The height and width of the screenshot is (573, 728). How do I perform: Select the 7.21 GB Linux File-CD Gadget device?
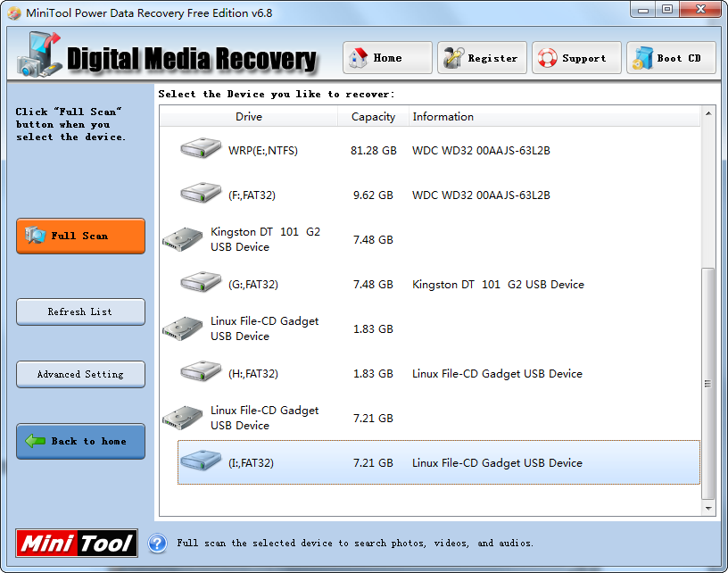tap(430, 418)
